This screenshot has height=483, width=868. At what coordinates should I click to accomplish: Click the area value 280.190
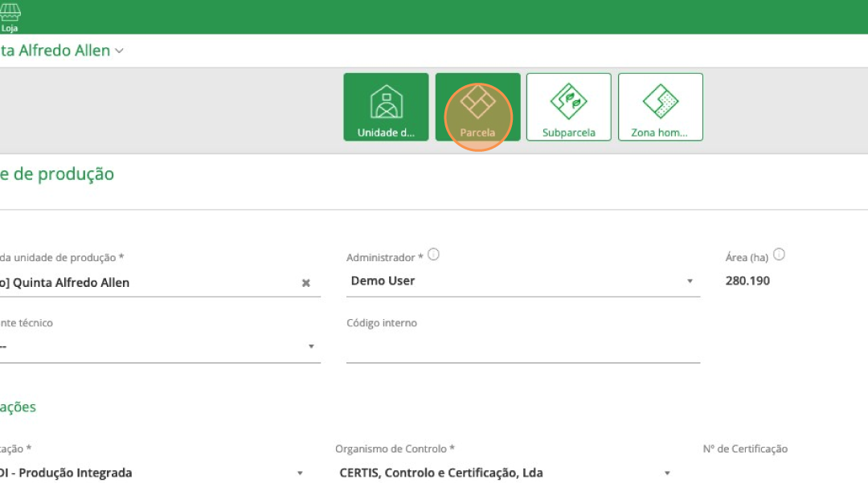pyautogui.click(x=747, y=281)
